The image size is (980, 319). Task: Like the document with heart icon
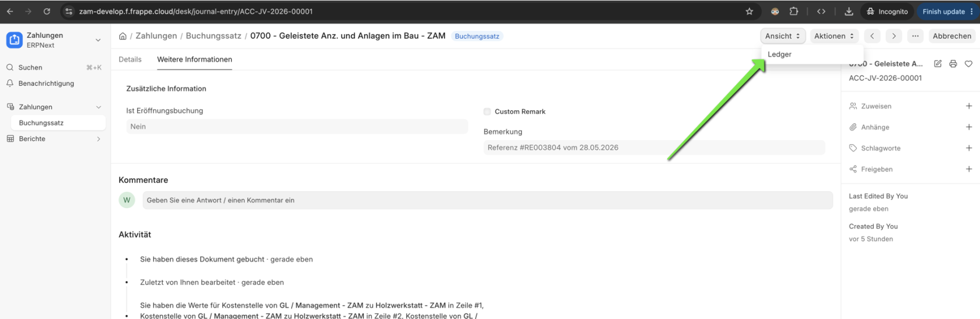[968, 64]
